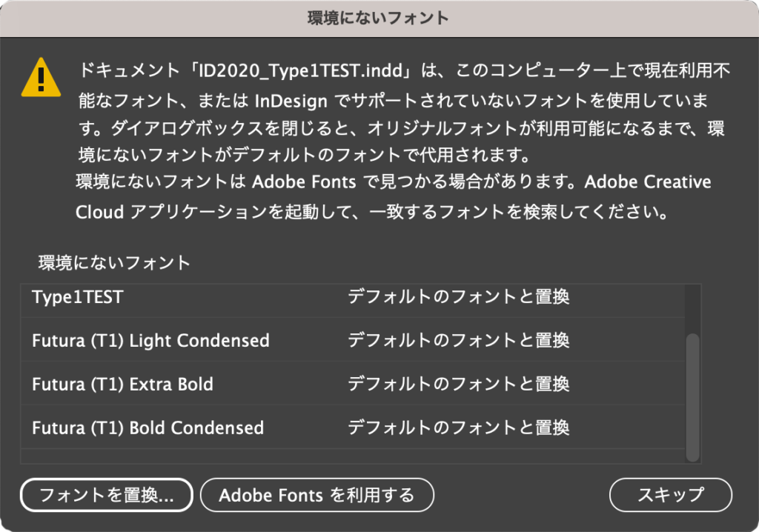The height and width of the screenshot is (532, 759).
Task: Click the scrollbar track below the thumb
Action: pos(692,462)
